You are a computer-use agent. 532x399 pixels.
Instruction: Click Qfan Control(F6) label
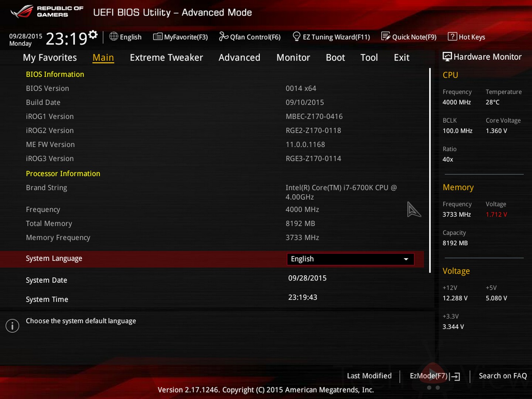[x=255, y=37]
